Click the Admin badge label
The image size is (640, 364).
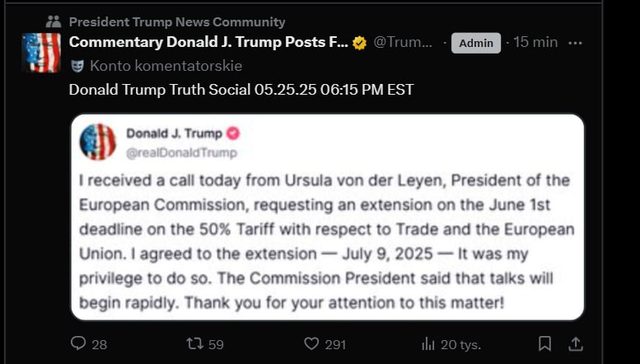[476, 43]
